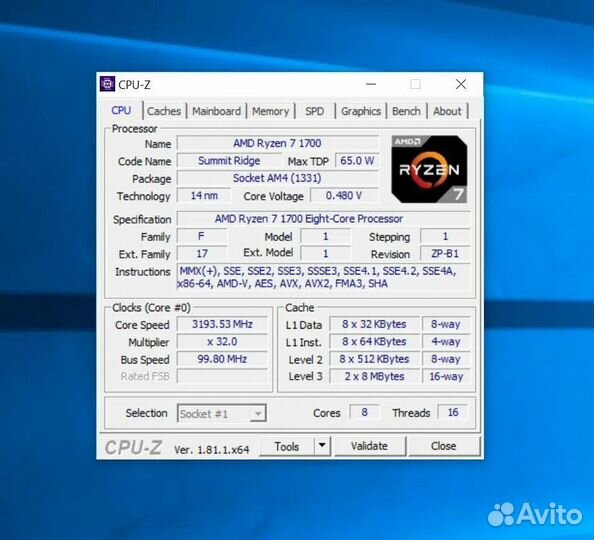Image resolution: width=594 pixels, height=540 pixels.
Task: Select the Memory tab
Action: coord(270,111)
